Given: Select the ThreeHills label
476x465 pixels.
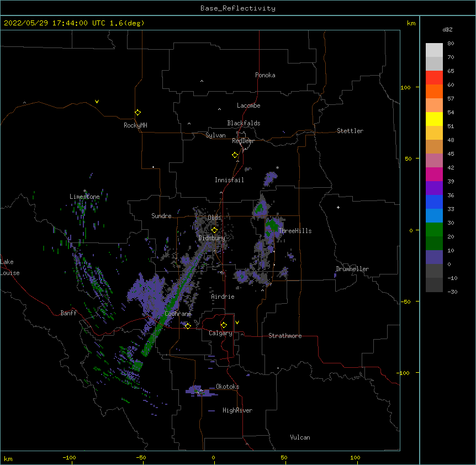Looking at the screenshot, I should click(295, 231).
